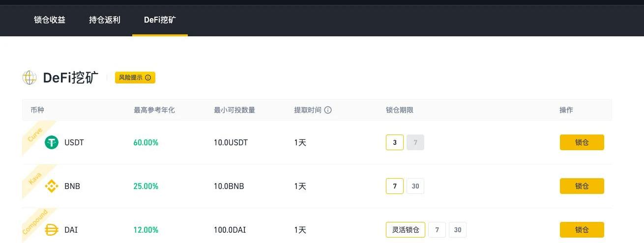Select 3-day lock period for USDT
Image resolution: width=644 pixels, height=243 pixels.
tap(395, 142)
